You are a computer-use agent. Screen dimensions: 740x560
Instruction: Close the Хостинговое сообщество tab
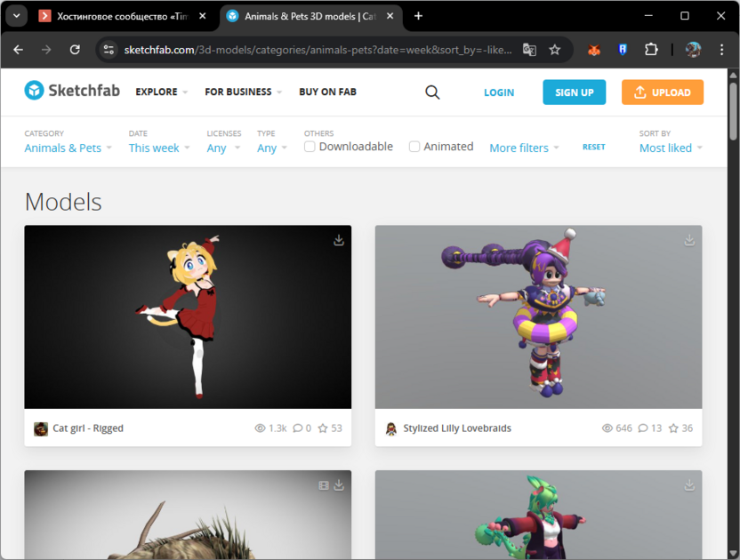pos(203,16)
